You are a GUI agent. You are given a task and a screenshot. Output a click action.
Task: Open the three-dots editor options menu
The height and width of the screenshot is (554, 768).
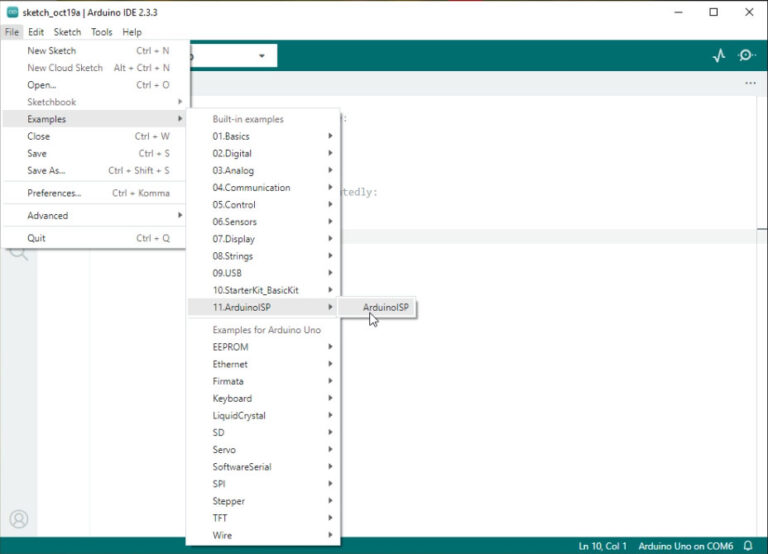tap(751, 84)
